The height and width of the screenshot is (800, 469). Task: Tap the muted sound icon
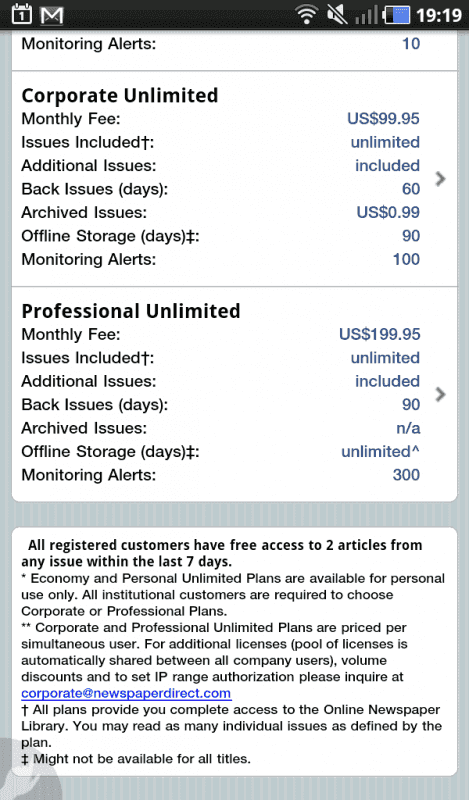click(x=337, y=14)
